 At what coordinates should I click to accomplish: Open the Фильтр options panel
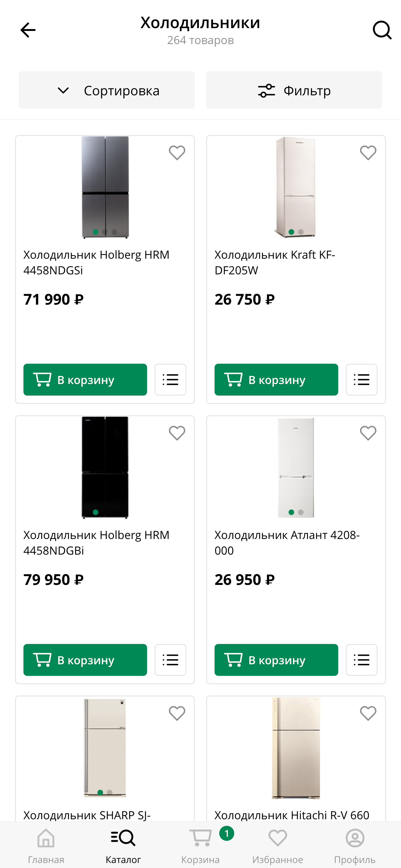[x=294, y=90]
